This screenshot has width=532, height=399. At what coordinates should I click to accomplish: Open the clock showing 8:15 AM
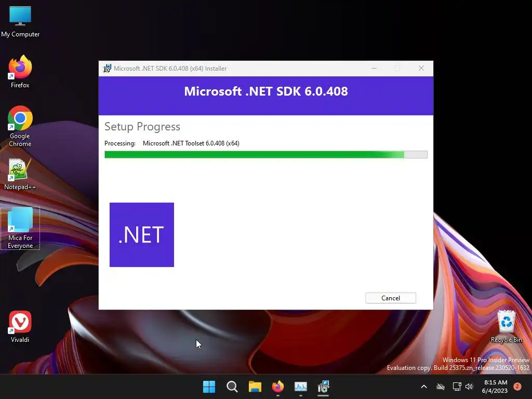tap(495, 387)
